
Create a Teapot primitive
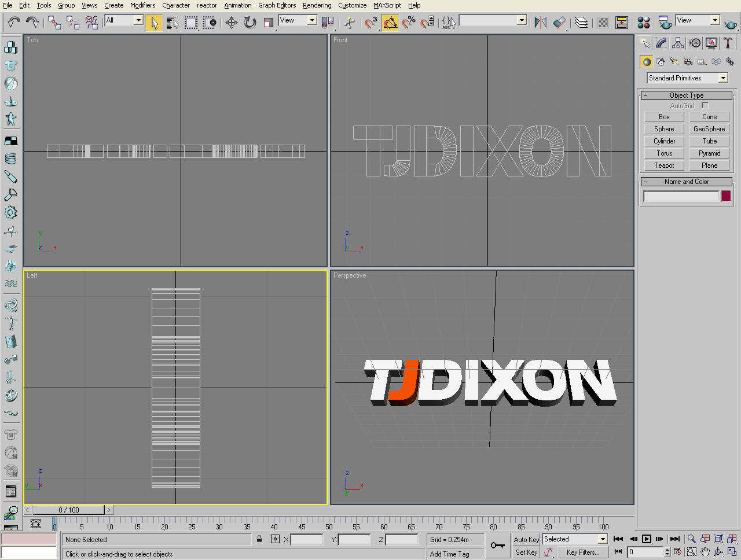pos(663,165)
